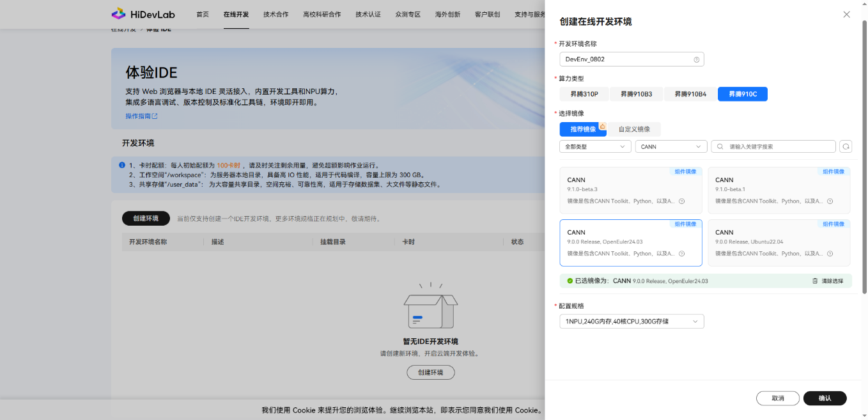This screenshot has height=420, width=868.
Task: Click the help icon inside environment name field
Action: (697, 59)
